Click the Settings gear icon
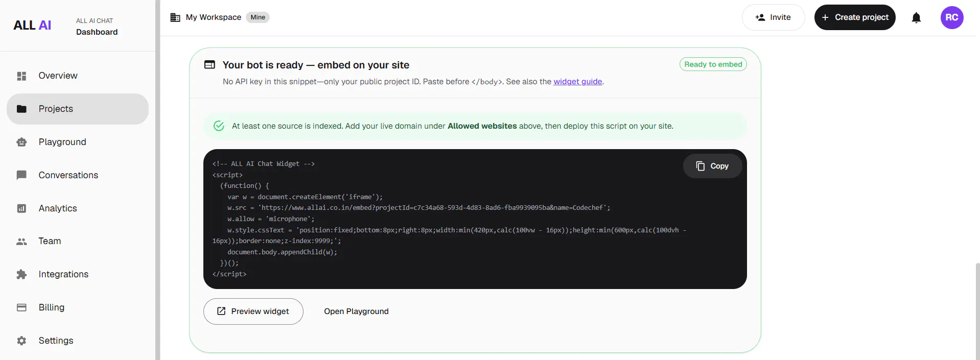 pyautogui.click(x=21, y=341)
